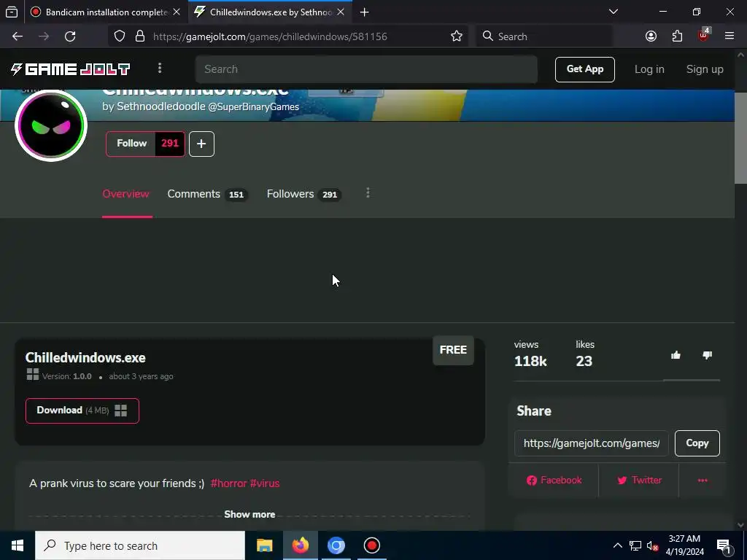The height and width of the screenshot is (560, 747).
Task: Open more share options ellipsis
Action: coord(703,480)
